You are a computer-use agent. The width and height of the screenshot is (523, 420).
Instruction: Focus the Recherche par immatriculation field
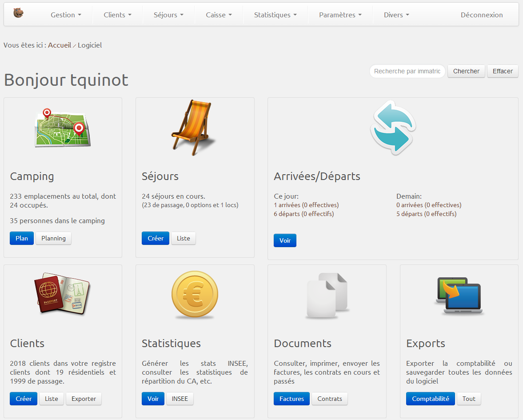(x=407, y=71)
